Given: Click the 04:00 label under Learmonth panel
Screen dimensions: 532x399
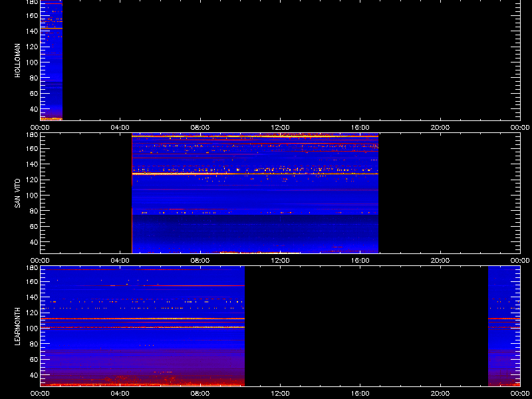Looking at the screenshot, I should point(120,394).
